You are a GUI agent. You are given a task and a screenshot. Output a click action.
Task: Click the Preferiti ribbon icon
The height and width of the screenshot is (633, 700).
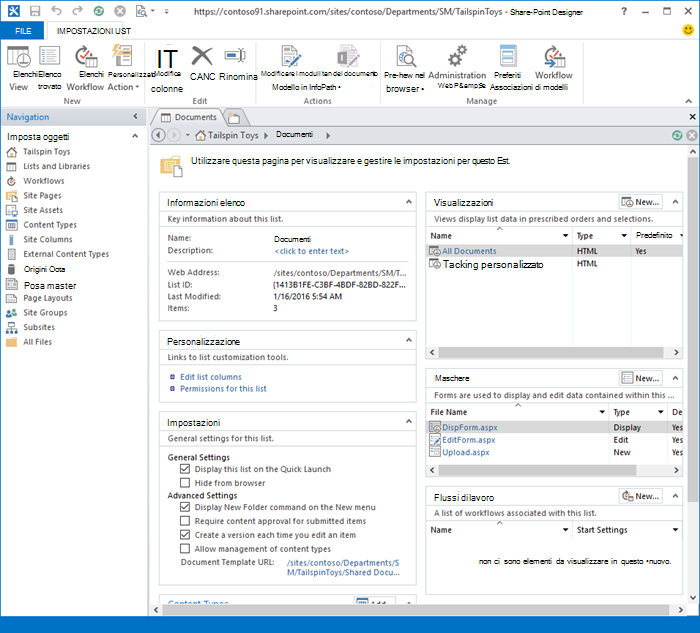[508, 56]
